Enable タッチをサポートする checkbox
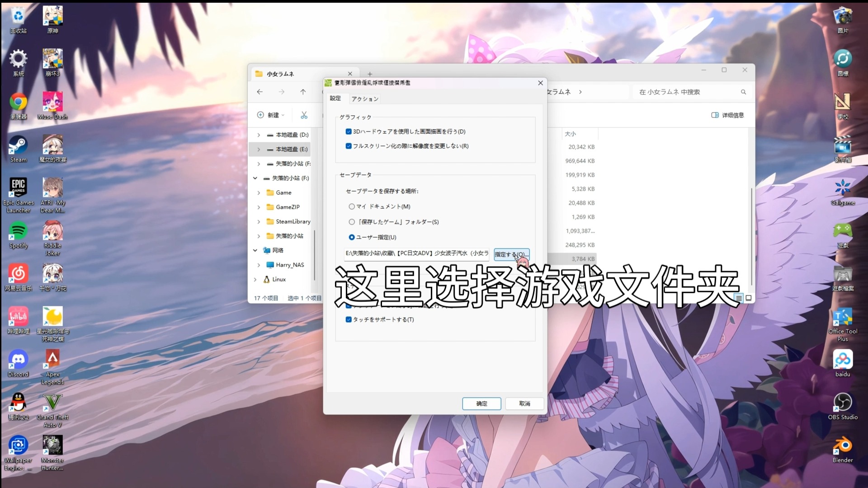 (x=349, y=319)
